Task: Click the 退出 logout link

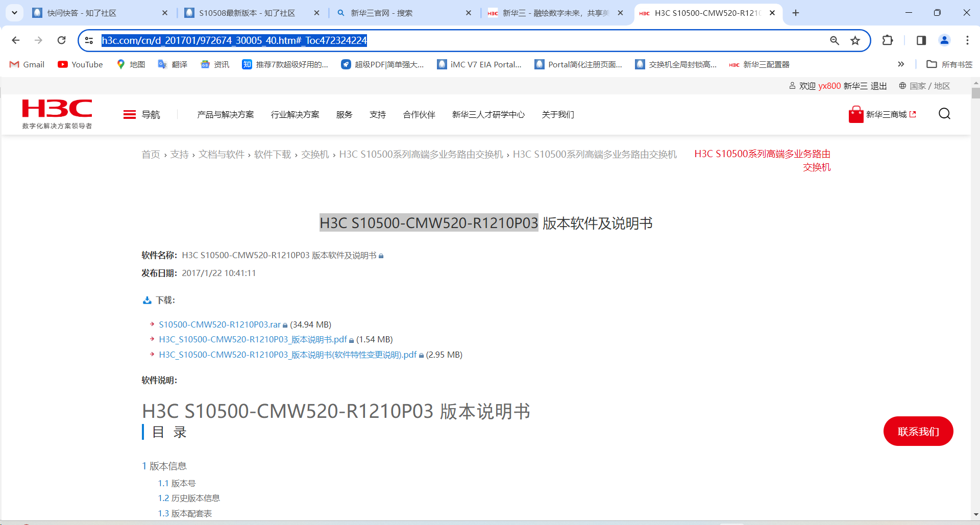Action: [878, 86]
